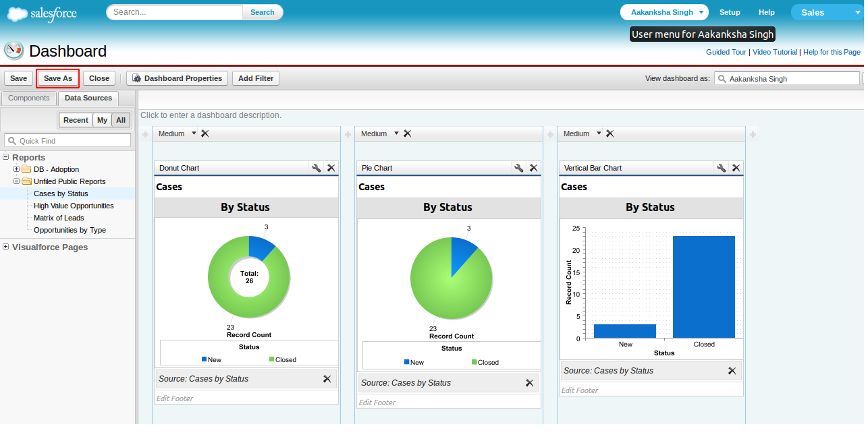Viewport: 868px width, 447px height.
Task: Remove the Pie Chart component with X
Action: (533, 168)
